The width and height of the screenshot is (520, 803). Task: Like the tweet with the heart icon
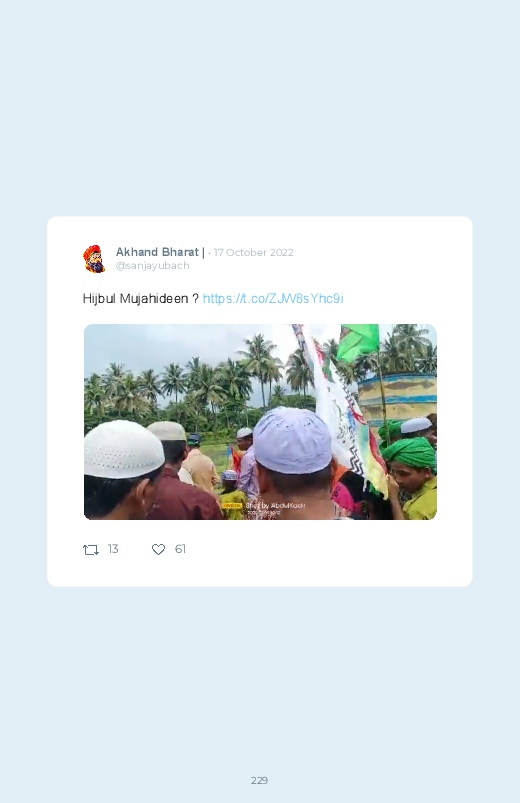158,550
